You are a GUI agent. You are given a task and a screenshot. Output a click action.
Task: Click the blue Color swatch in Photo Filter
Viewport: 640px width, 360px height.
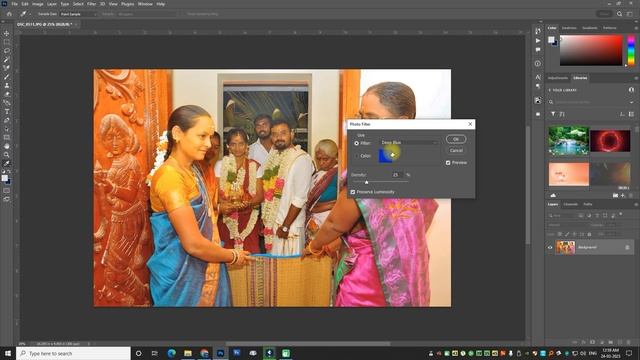tap(387, 156)
